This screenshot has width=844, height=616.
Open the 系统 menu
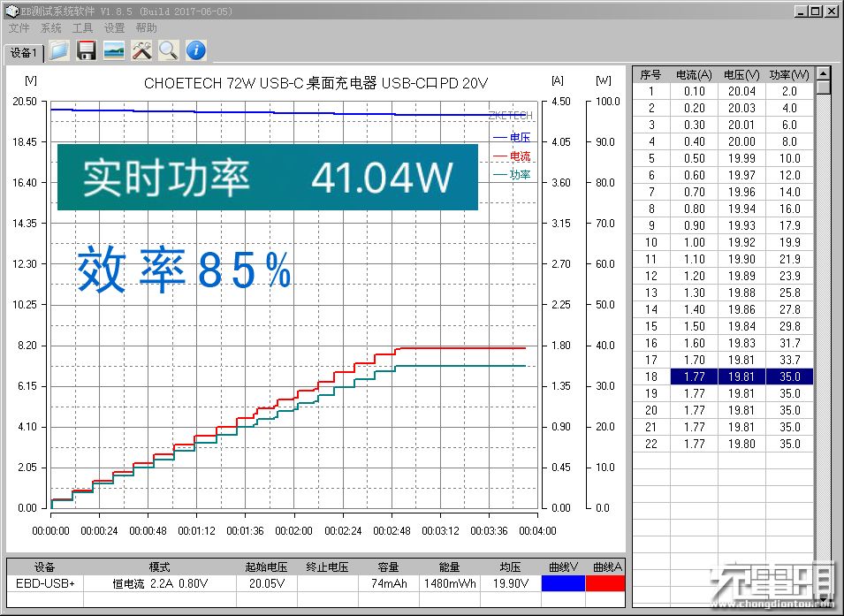(50, 28)
